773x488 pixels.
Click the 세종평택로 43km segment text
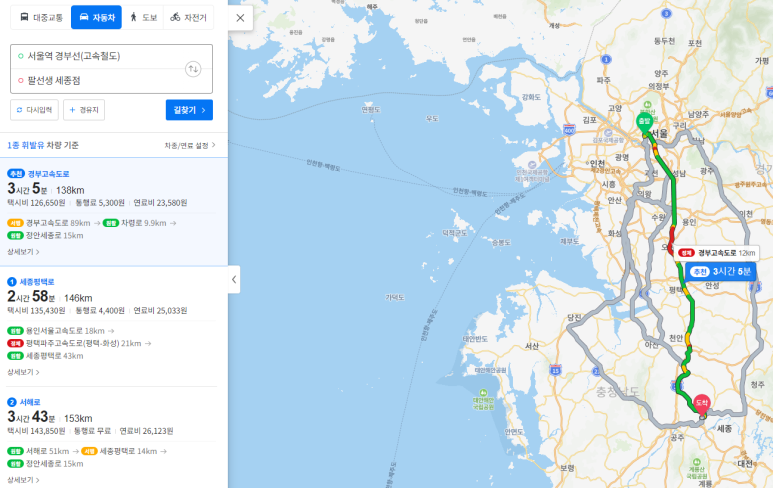(x=55, y=356)
